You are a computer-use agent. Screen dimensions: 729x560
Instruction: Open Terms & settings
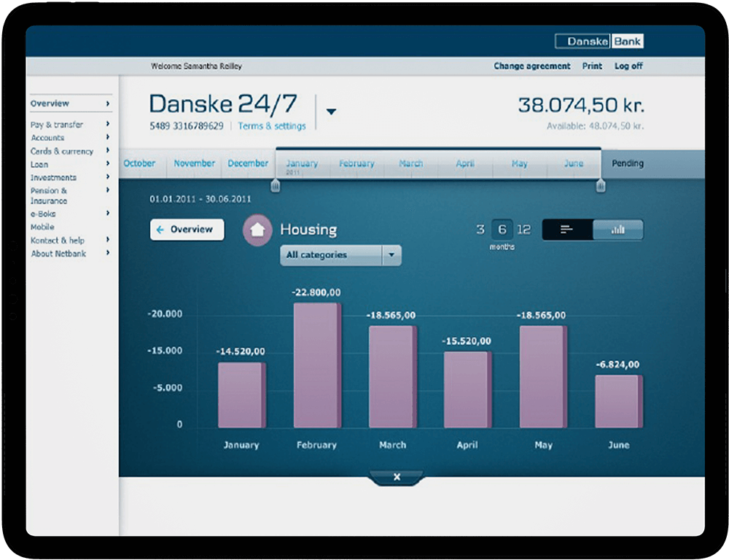tap(272, 125)
